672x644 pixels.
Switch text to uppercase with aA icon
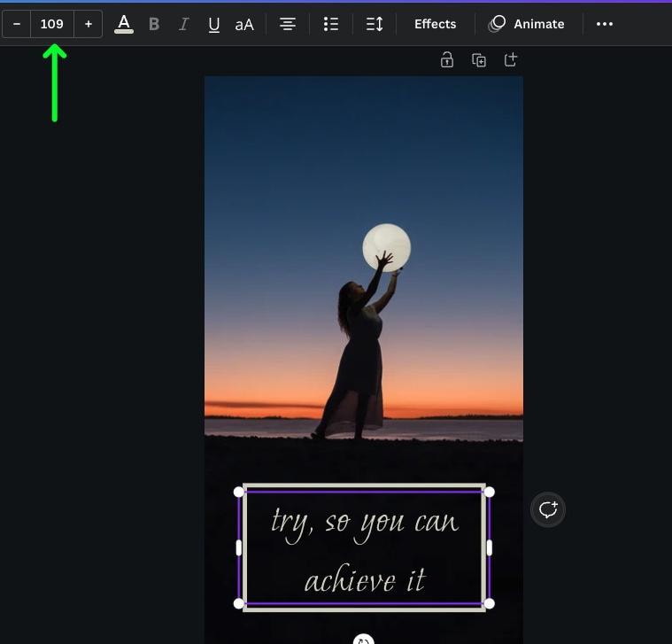click(x=244, y=24)
